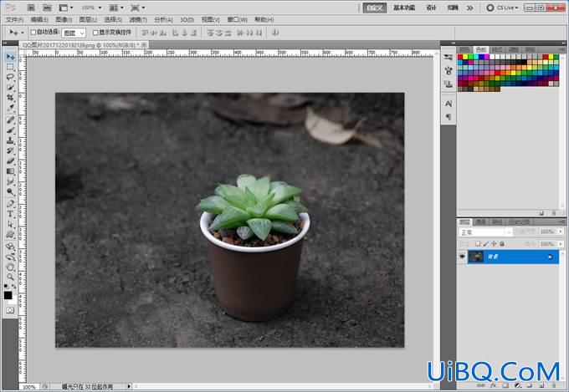Select the Blur tool
Screen dimensions: 569x392
tap(10, 181)
